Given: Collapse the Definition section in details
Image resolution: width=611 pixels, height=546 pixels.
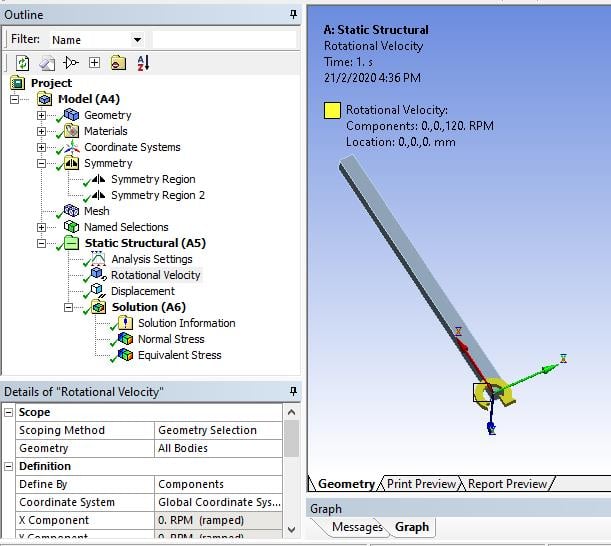Looking at the screenshot, I should tap(9, 466).
